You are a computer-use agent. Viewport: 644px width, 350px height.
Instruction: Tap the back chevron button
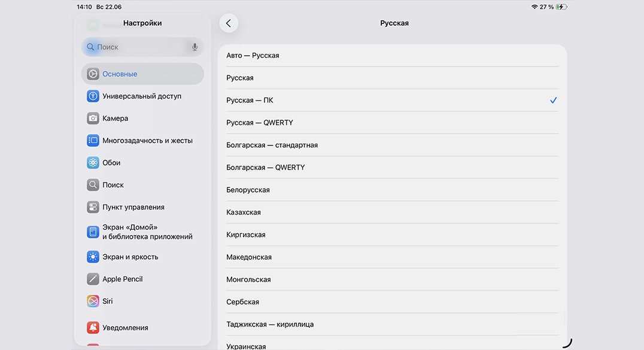229,23
